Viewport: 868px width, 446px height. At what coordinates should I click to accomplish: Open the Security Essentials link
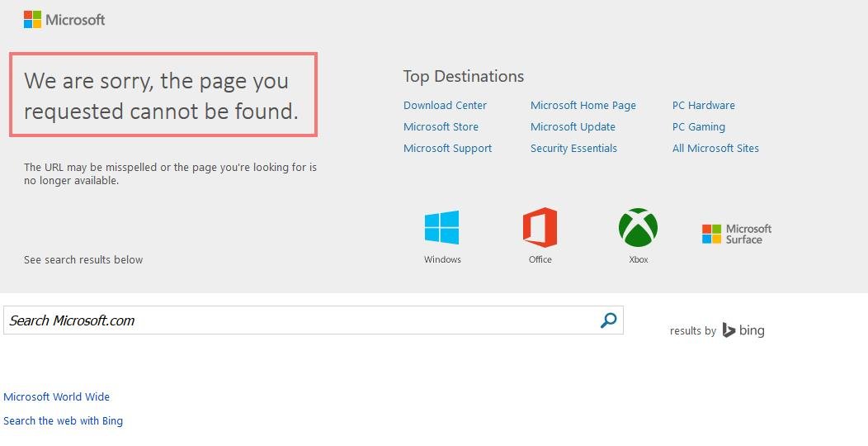573,149
